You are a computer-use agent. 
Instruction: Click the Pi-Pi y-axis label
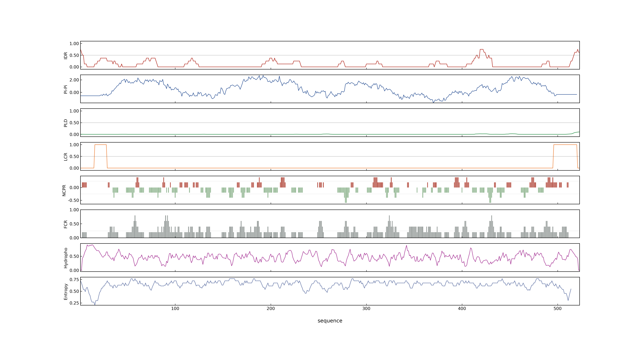click(66, 89)
